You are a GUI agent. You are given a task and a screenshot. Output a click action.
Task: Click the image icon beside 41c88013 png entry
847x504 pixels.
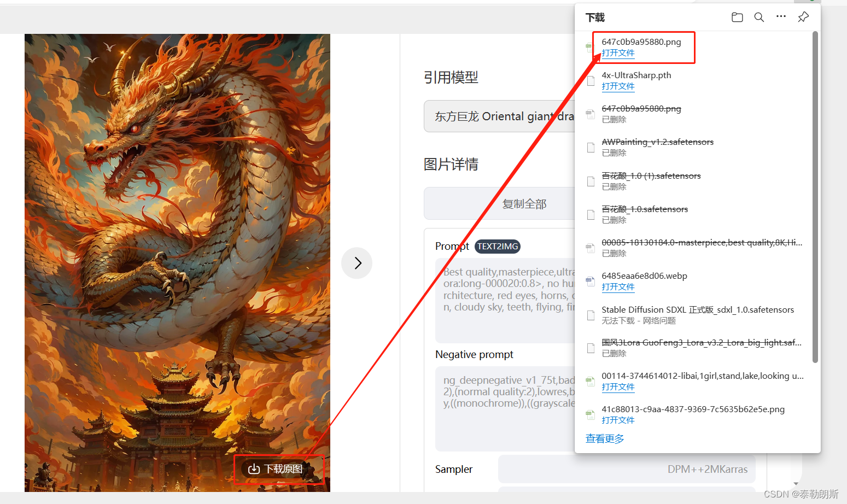pos(591,414)
